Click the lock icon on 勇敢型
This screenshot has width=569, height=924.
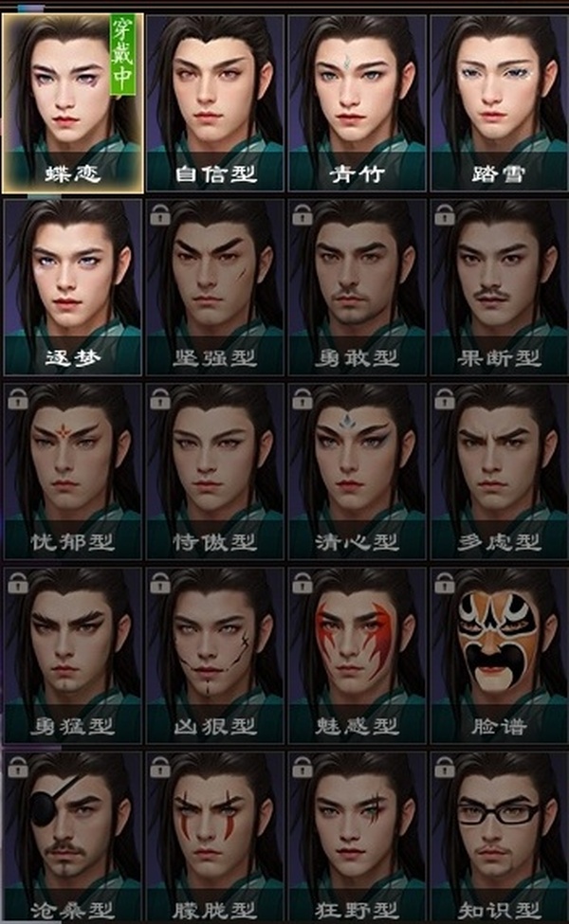[x=302, y=214]
